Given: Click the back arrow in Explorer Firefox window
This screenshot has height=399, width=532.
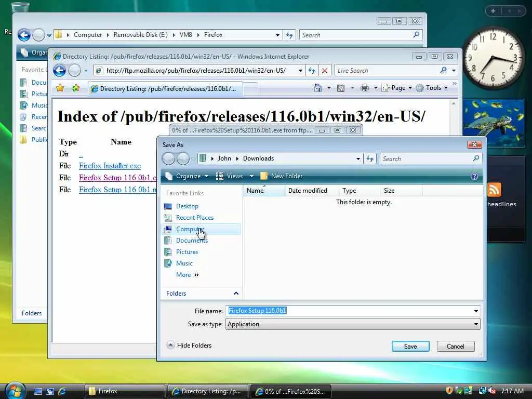Looking at the screenshot, I should tap(24, 35).
